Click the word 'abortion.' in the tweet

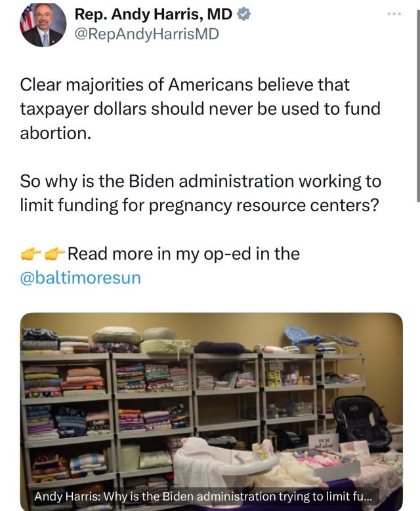55,133
